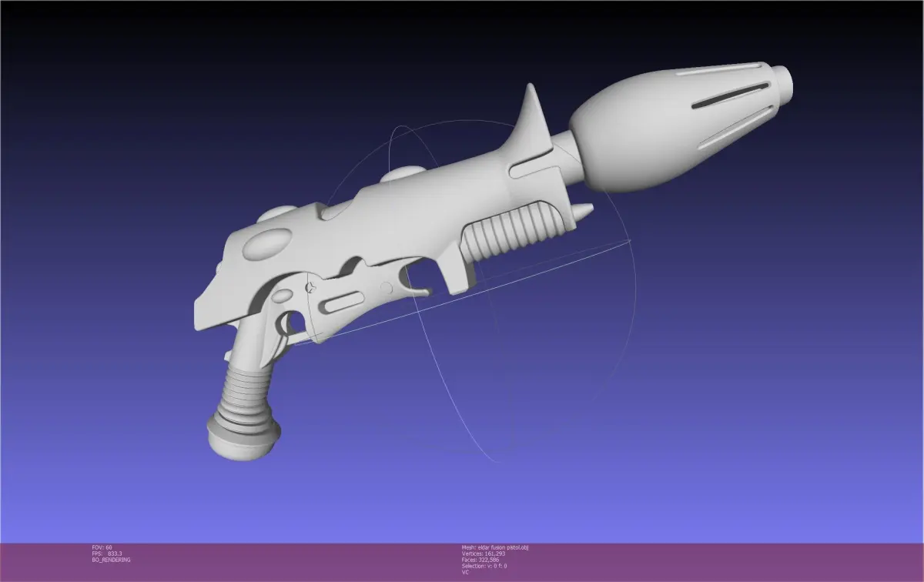Screen dimensions: 924x582
Task: Click the "FOV: 60" readout
Action: (102, 547)
